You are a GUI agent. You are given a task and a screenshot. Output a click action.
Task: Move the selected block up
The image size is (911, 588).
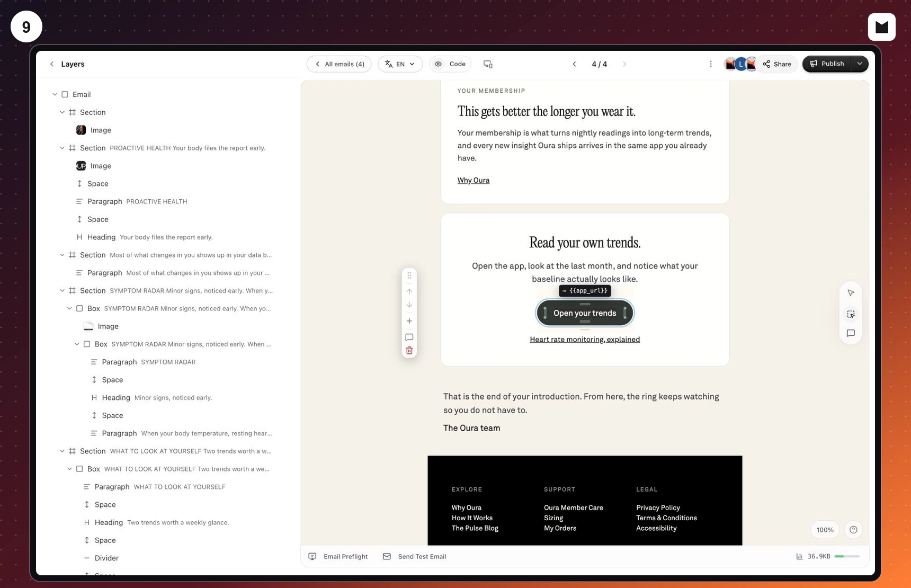point(409,291)
